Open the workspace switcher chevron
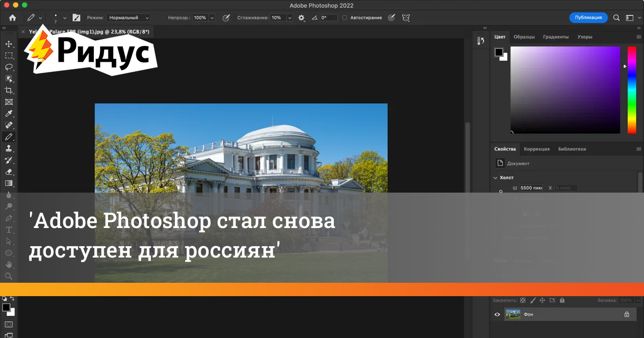 [x=639, y=18]
